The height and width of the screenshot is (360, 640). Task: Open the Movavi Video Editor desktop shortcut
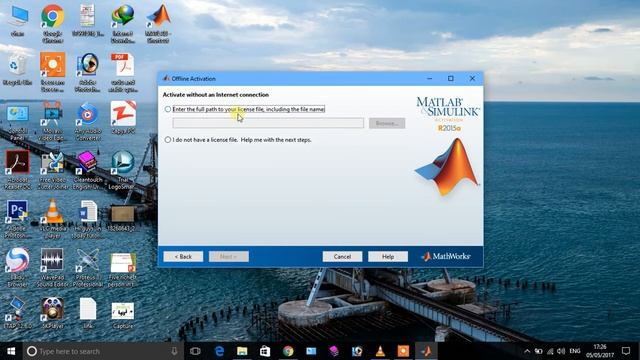[53, 121]
